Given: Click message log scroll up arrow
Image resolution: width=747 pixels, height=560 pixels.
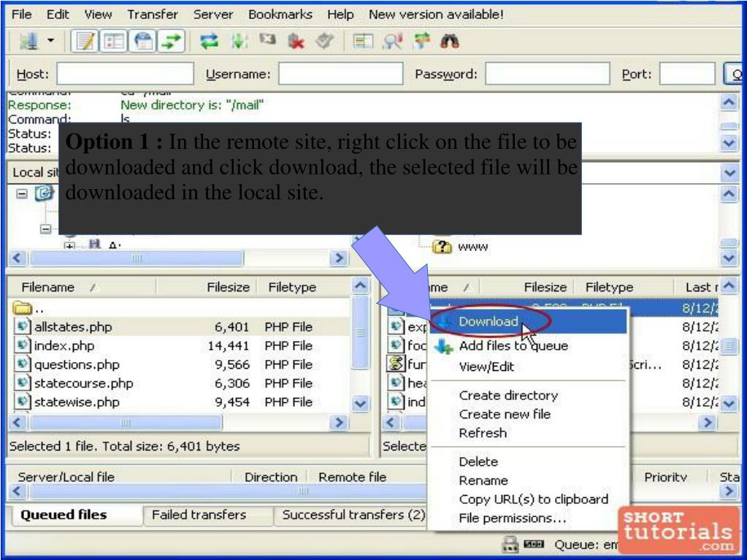Looking at the screenshot, I should tap(729, 101).
